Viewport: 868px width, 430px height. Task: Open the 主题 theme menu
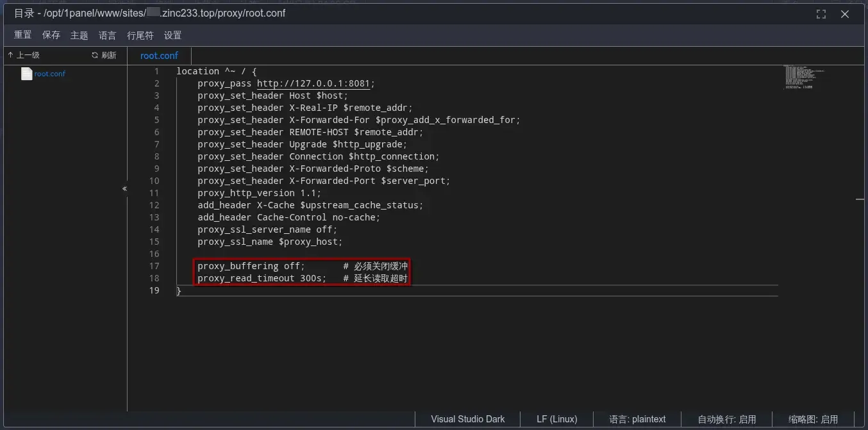(x=79, y=35)
